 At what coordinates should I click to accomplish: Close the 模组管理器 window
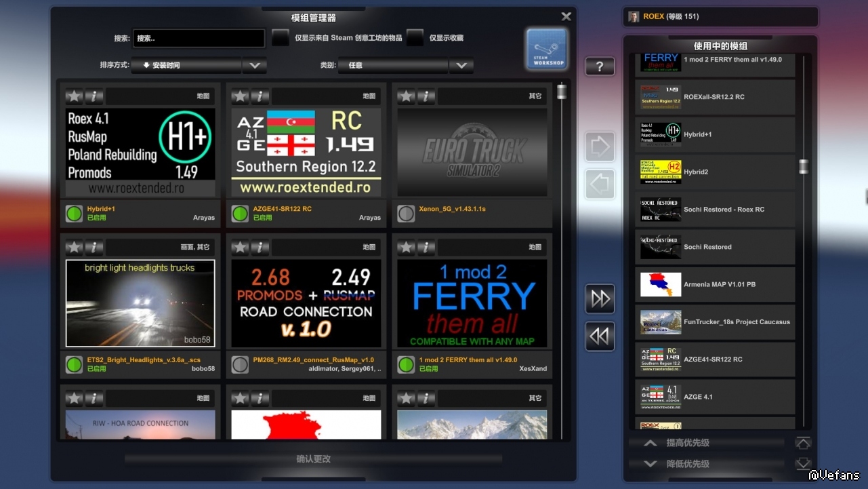click(x=566, y=16)
